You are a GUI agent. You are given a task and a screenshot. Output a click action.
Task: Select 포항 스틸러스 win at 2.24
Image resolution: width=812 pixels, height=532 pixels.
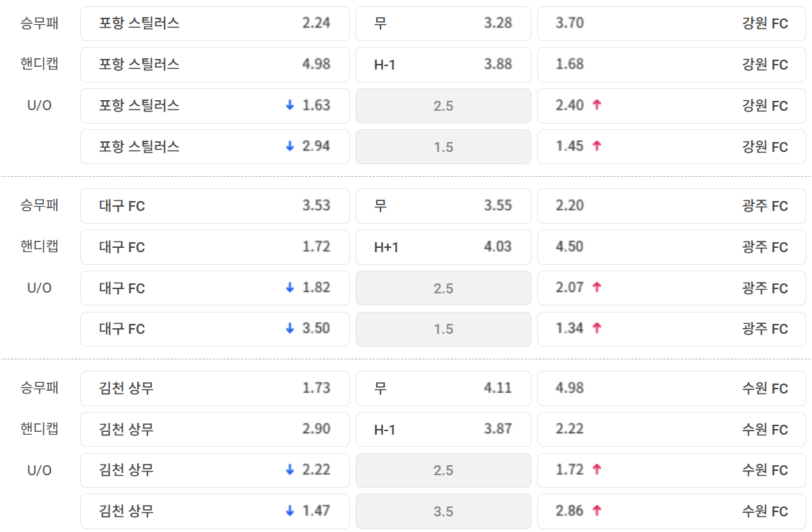pyautogui.click(x=214, y=23)
